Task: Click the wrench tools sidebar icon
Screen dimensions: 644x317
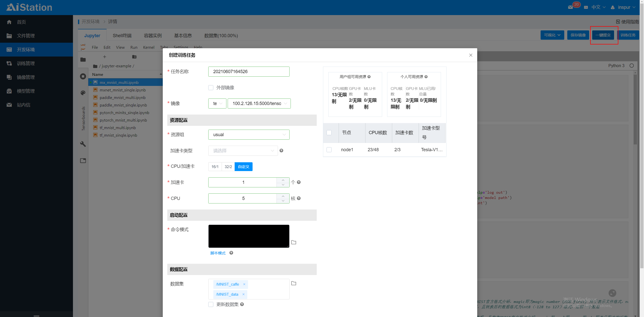Action: pyautogui.click(x=83, y=144)
